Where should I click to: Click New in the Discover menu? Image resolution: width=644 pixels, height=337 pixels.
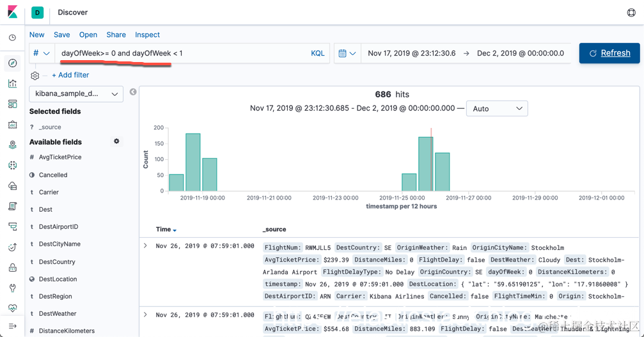pyautogui.click(x=36, y=35)
